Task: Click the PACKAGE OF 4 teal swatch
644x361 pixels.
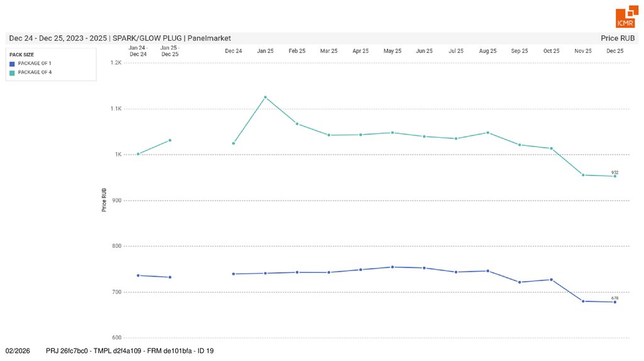Action: point(12,72)
